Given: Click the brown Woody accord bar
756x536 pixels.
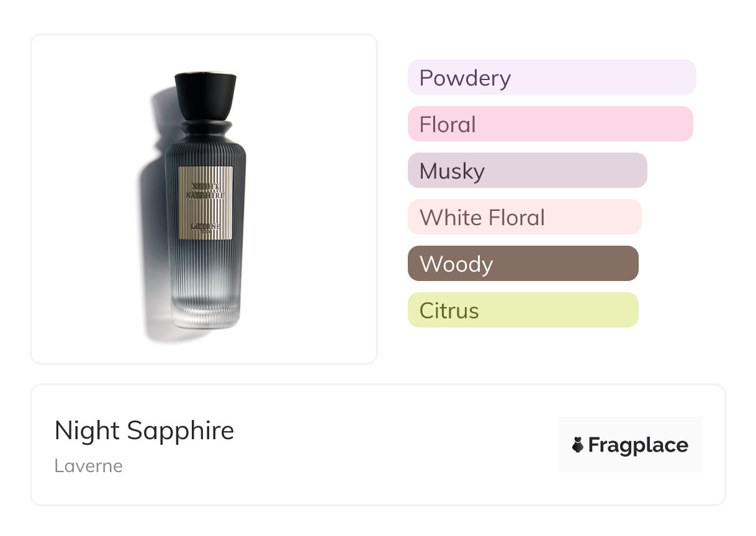Looking at the screenshot, I should point(523,264).
